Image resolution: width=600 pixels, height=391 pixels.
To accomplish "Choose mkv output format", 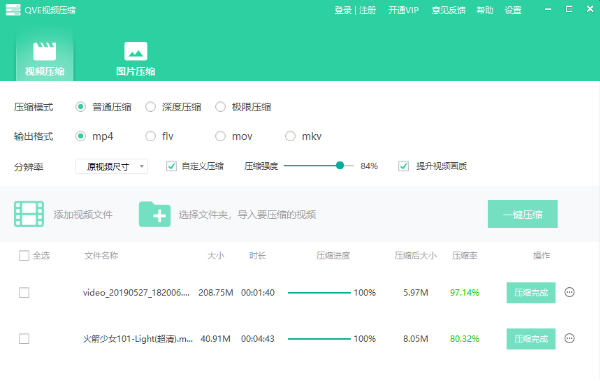I will click(x=290, y=136).
